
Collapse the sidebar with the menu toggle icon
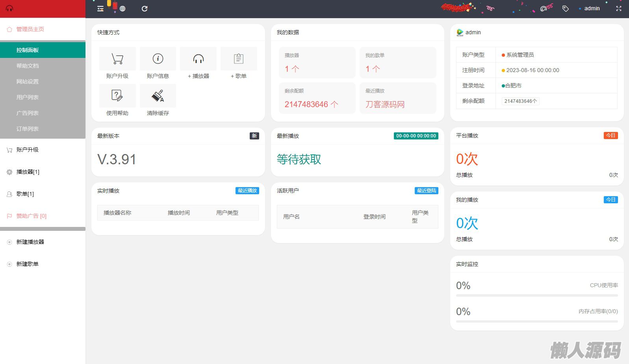point(100,9)
